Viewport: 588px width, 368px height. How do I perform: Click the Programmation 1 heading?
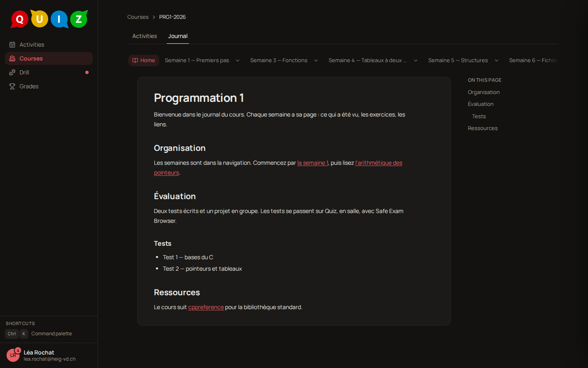pos(199,98)
